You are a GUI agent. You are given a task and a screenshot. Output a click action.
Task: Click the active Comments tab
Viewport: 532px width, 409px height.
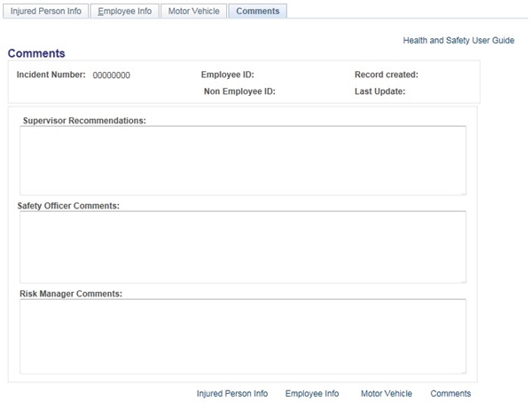(x=257, y=12)
